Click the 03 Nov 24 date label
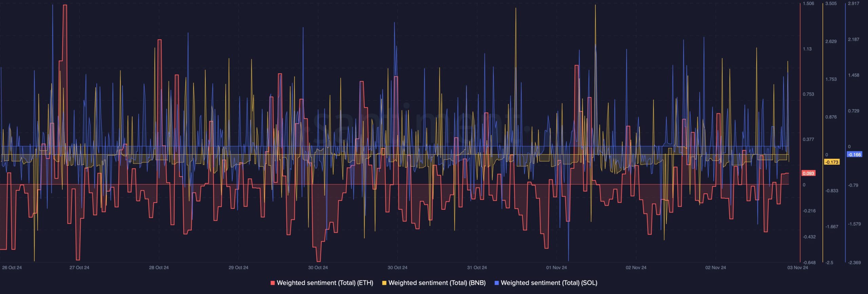868x294 pixels. coord(797,268)
